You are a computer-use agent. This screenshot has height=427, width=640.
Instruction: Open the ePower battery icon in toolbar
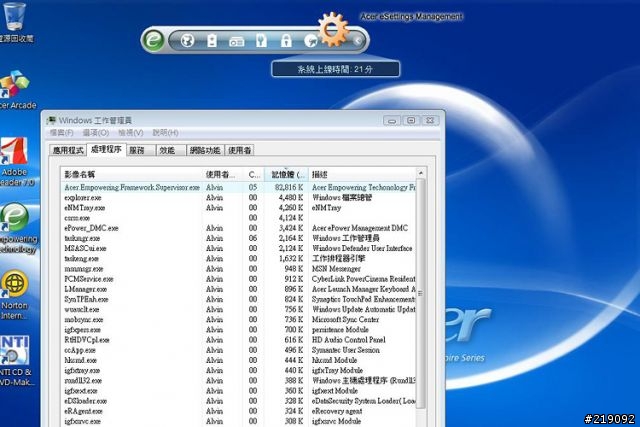[x=212, y=40]
